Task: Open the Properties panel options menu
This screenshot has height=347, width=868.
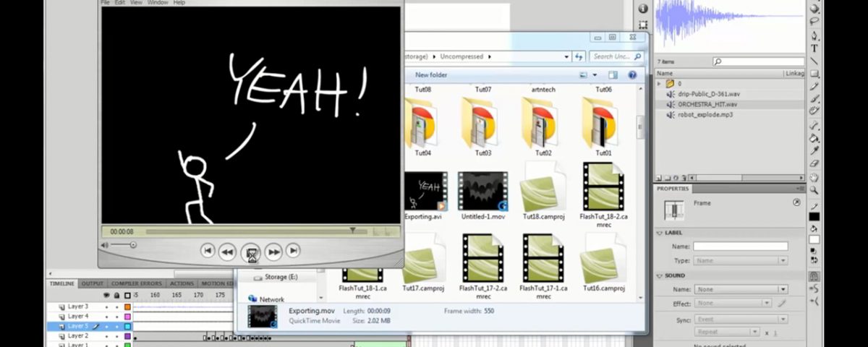Action: click(799, 189)
